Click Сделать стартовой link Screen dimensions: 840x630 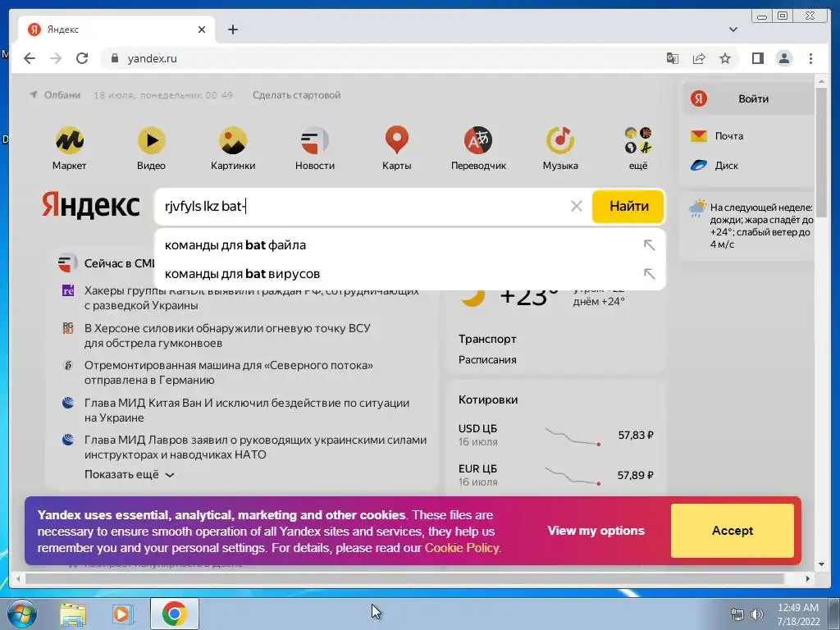(296, 95)
